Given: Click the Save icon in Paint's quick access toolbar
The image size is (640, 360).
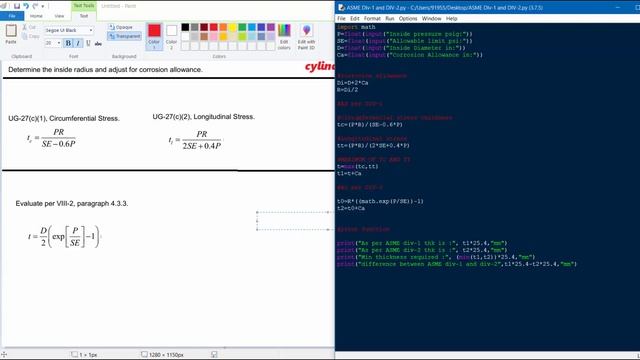Looking at the screenshot, I should 17,6.
